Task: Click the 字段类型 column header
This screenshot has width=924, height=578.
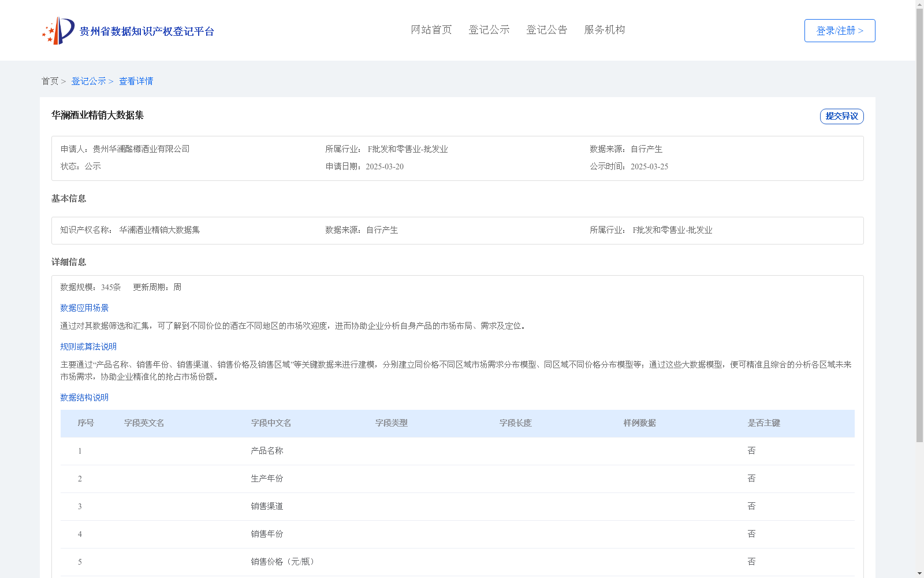Action: tap(392, 423)
